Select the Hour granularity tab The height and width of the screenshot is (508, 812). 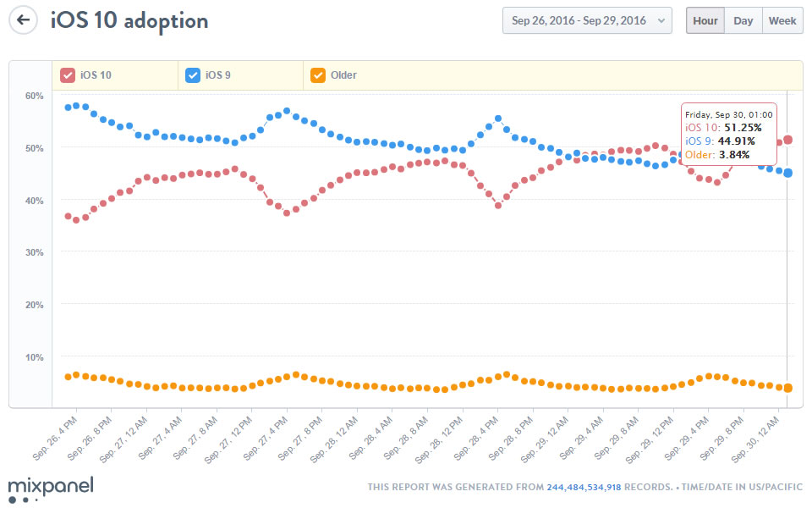(705, 20)
